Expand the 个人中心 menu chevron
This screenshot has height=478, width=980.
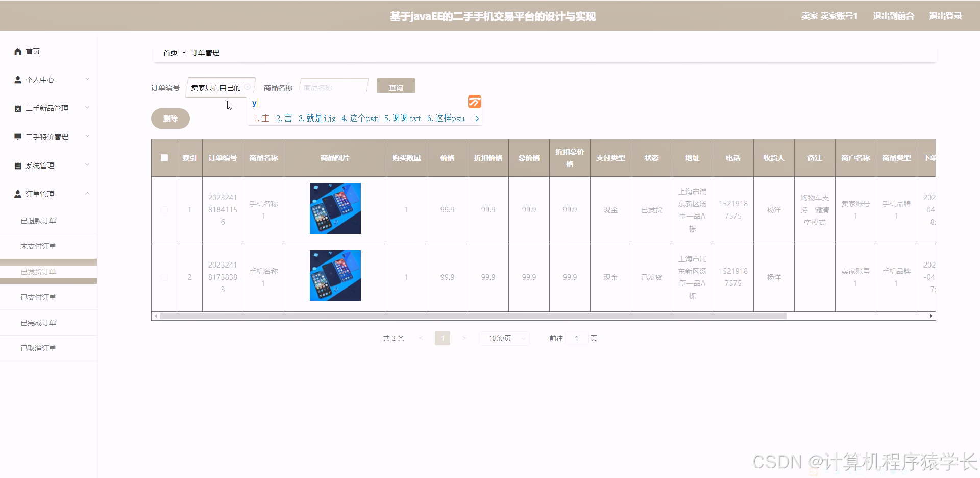tap(87, 79)
